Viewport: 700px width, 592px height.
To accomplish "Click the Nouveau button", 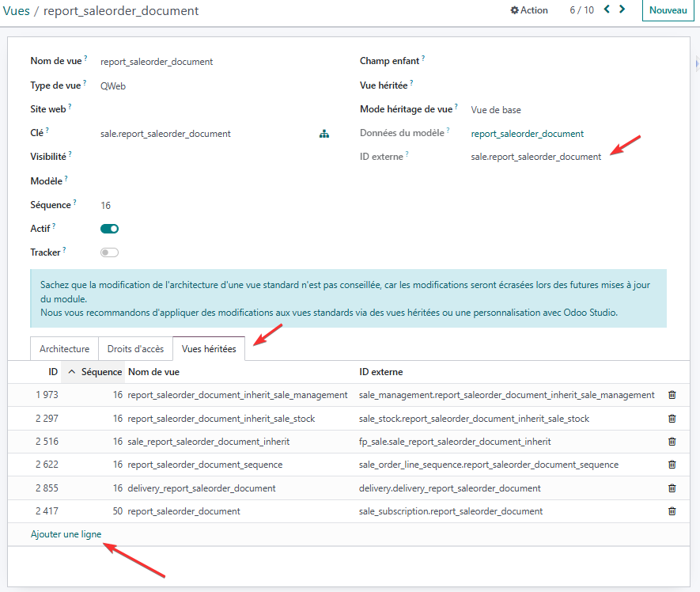I will click(x=668, y=10).
